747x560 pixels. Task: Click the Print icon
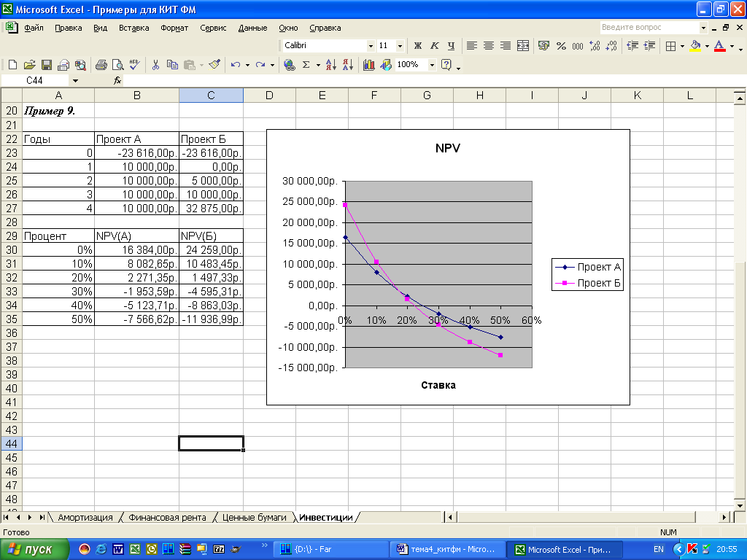(101, 65)
